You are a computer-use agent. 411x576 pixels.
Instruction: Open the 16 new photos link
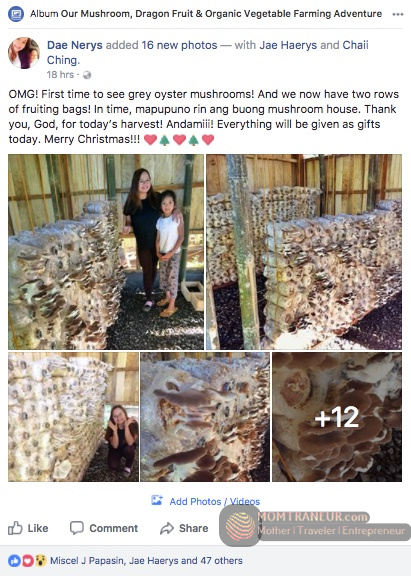(179, 45)
